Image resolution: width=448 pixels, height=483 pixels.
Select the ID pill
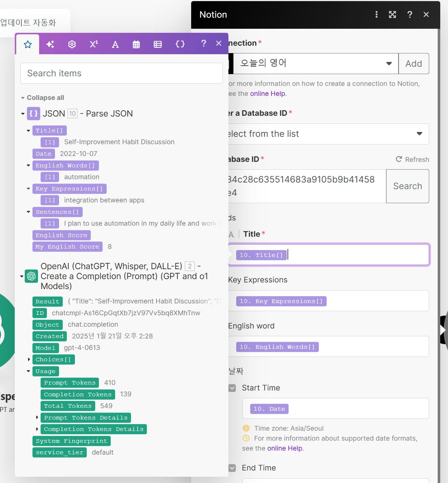coord(40,313)
